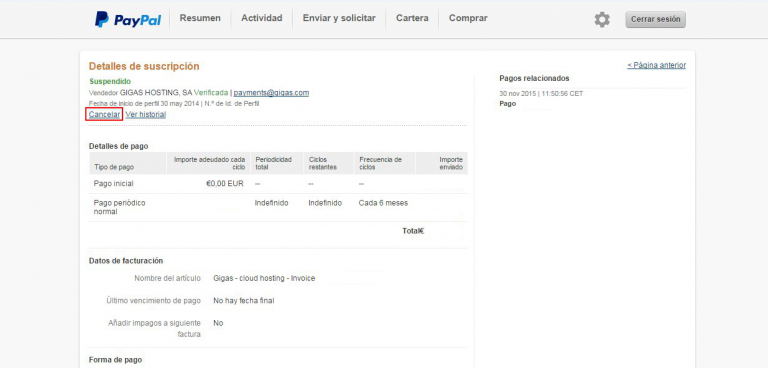Click the Verificada label
Viewport: 768px width, 368px height.
(211, 93)
